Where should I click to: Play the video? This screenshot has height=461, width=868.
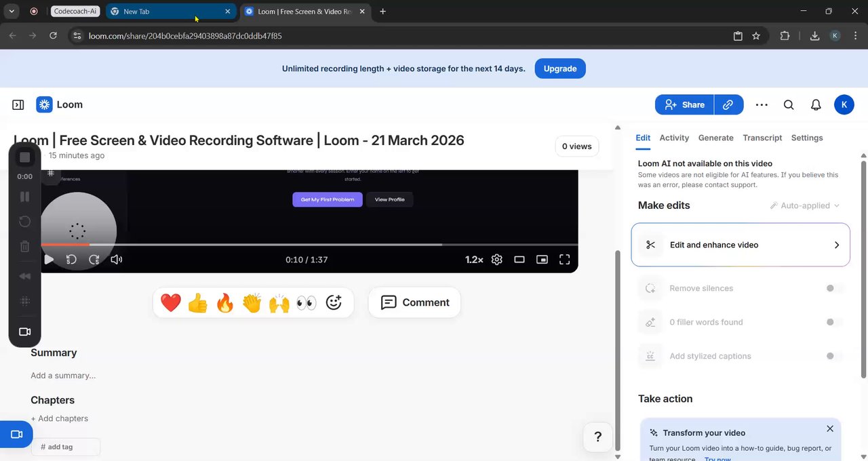click(49, 259)
